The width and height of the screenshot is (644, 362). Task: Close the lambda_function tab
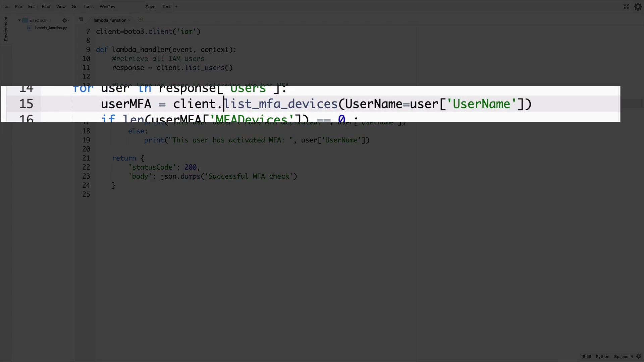pyautogui.click(x=129, y=20)
